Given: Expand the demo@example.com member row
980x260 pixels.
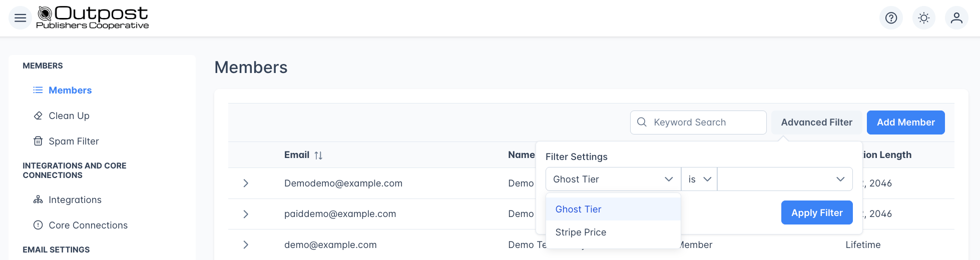Looking at the screenshot, I should point(246,244).
